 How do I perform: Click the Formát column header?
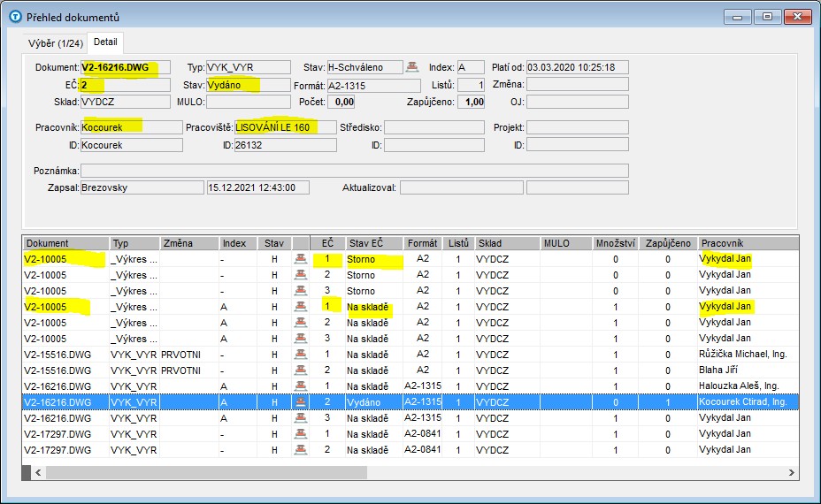point(423,243)
